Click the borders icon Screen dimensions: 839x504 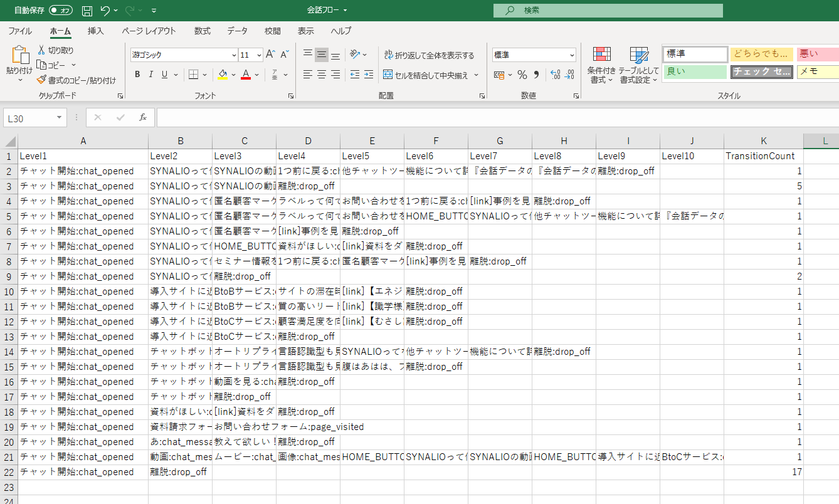193,75
